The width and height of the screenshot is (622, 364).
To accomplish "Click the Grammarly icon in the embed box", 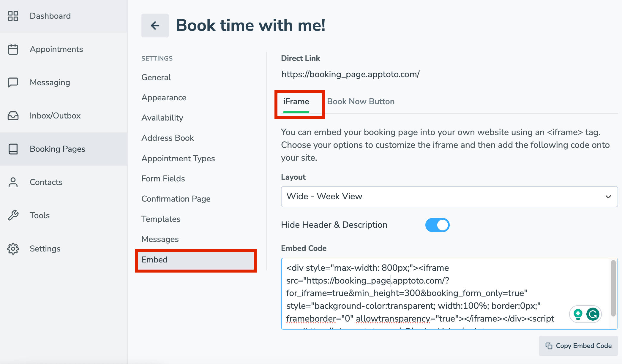I will pyautogui.click(x=593, y=314).
